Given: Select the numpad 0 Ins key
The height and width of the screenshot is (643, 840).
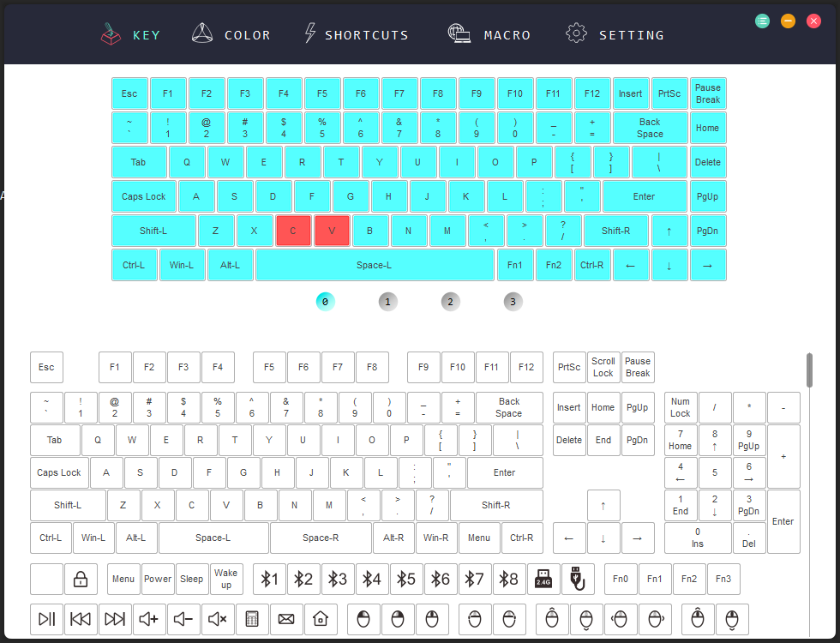Looking at the screenshot, I should [x=698, y=538].
